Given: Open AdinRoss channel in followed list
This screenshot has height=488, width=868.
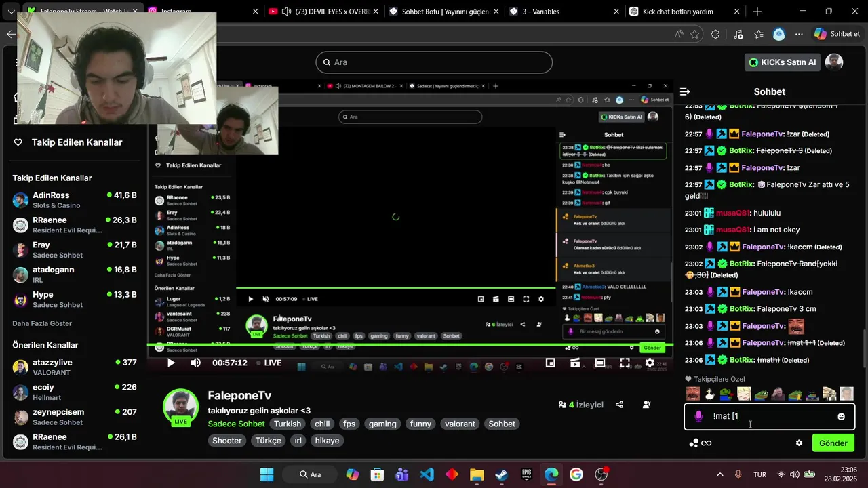Looking at the screenshot, I should 75,200.
